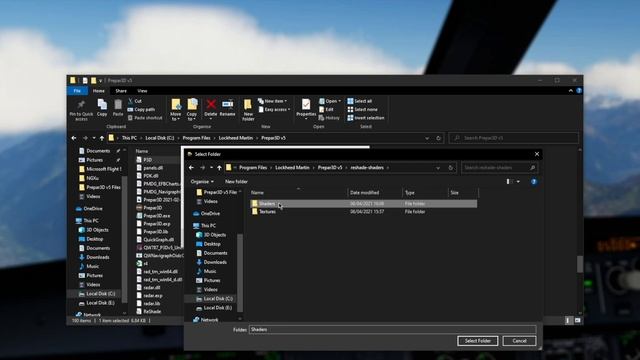Screen dimensions: 640x360
Task: Switch to the Home ribbon tab
Action: (98, 91)
